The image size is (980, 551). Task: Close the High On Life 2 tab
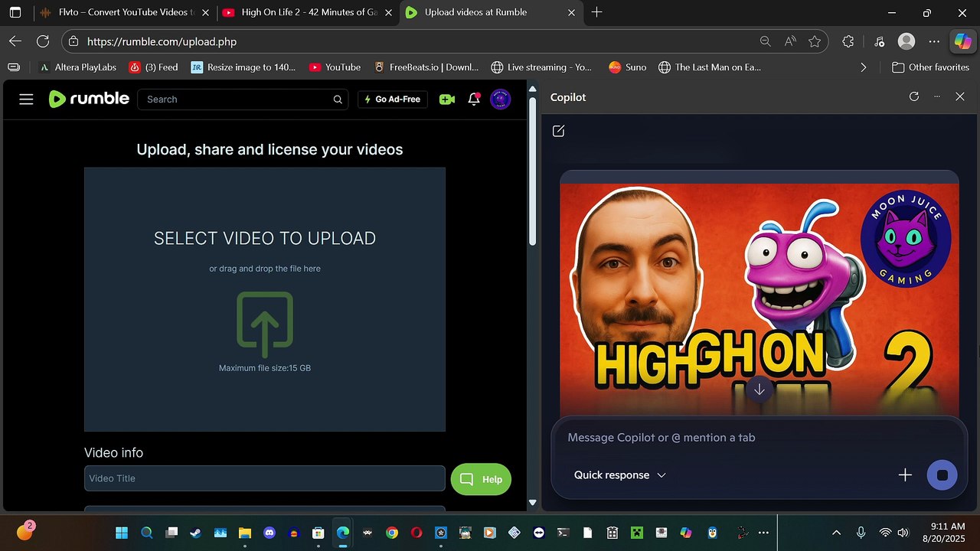pos(388,12)
